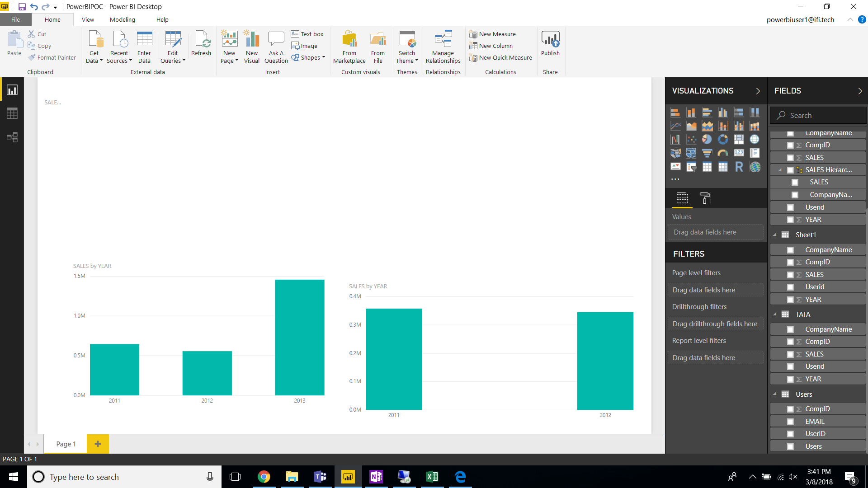Collapse the Fields pane with chevron
This screenshot has width=868, height=488.
pos(860,91)
